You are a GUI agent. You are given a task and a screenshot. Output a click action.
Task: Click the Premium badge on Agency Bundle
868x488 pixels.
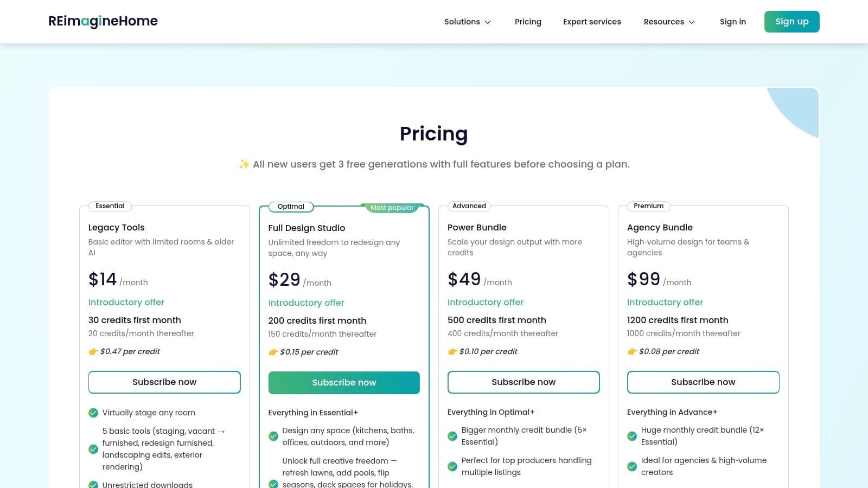(x=648, y=206)
